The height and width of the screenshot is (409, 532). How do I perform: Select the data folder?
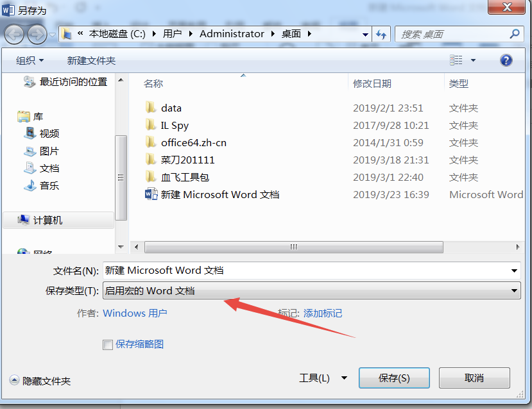tap(164, 108)
